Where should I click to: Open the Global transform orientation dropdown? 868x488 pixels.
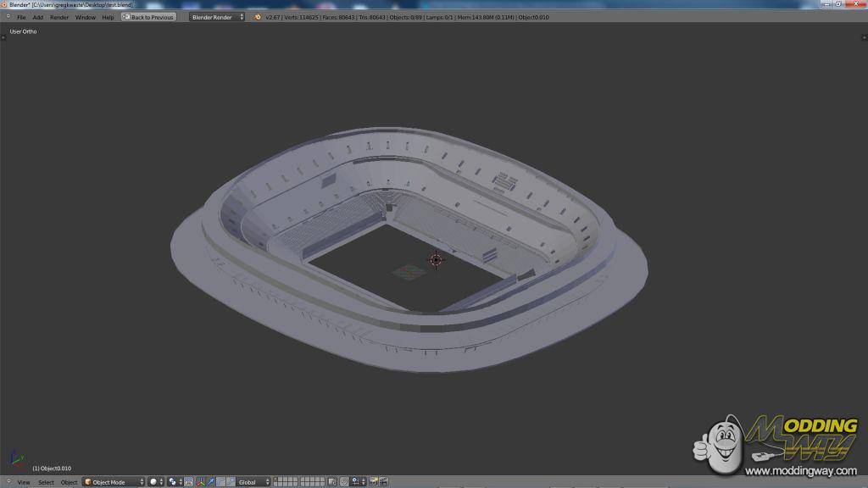click(x=253, y=482)
